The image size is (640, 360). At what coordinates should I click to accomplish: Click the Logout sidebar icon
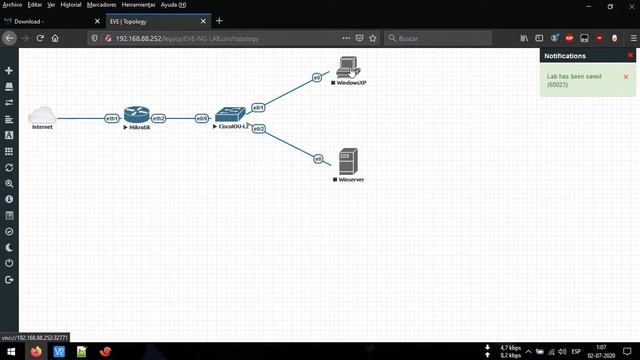(x=9, y=280)
